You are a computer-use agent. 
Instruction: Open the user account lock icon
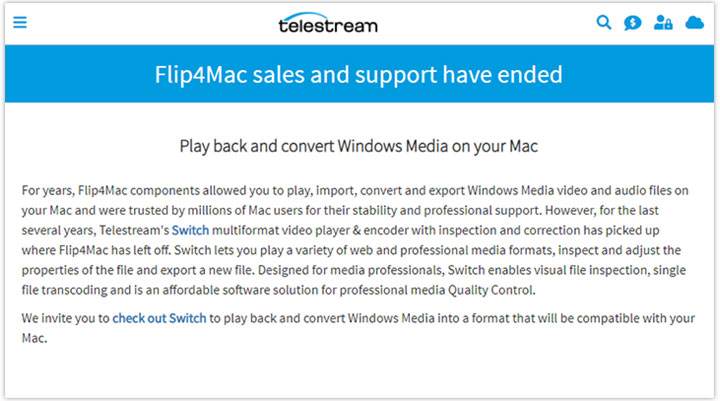coord(662,22)
